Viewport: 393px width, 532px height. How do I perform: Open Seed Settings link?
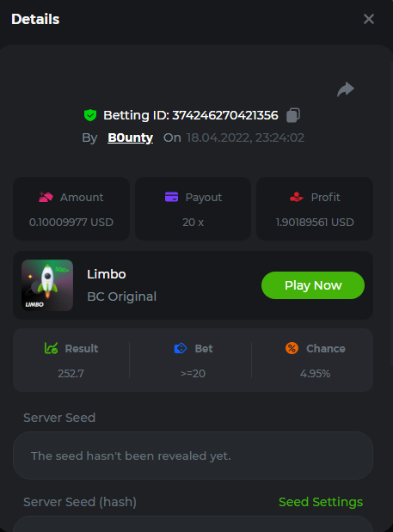click(x=321, y=502)
